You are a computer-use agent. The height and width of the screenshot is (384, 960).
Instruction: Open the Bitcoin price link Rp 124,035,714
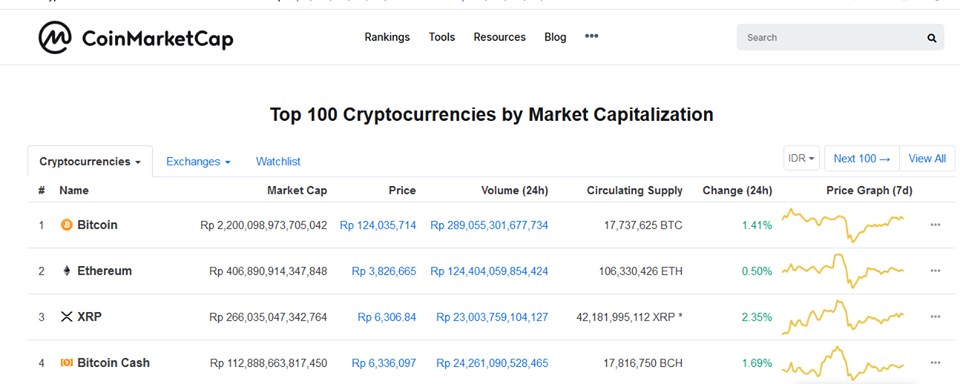tap(378, 225)
